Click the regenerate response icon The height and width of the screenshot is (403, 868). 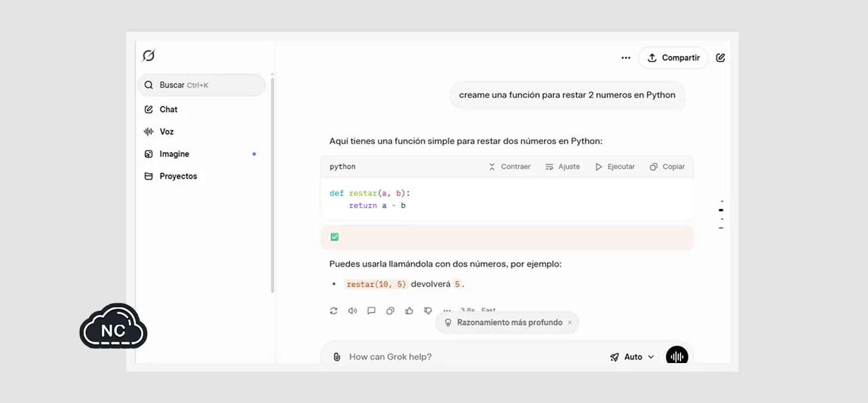click(x=333, y=311)
